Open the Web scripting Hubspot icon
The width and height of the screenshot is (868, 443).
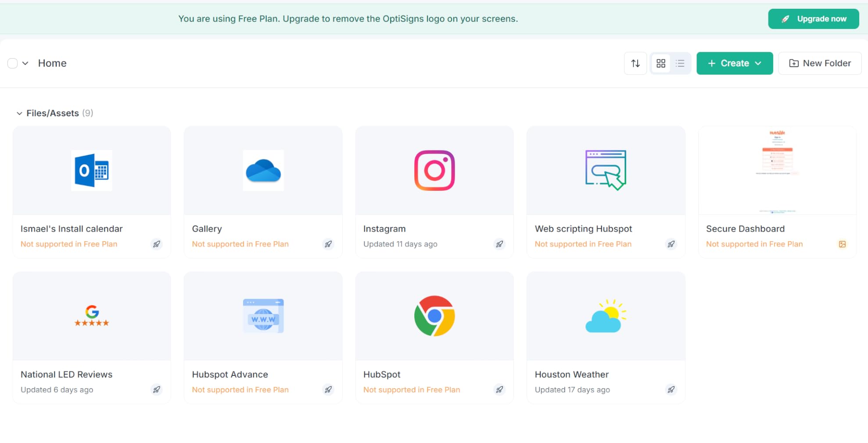pos(606,171)
